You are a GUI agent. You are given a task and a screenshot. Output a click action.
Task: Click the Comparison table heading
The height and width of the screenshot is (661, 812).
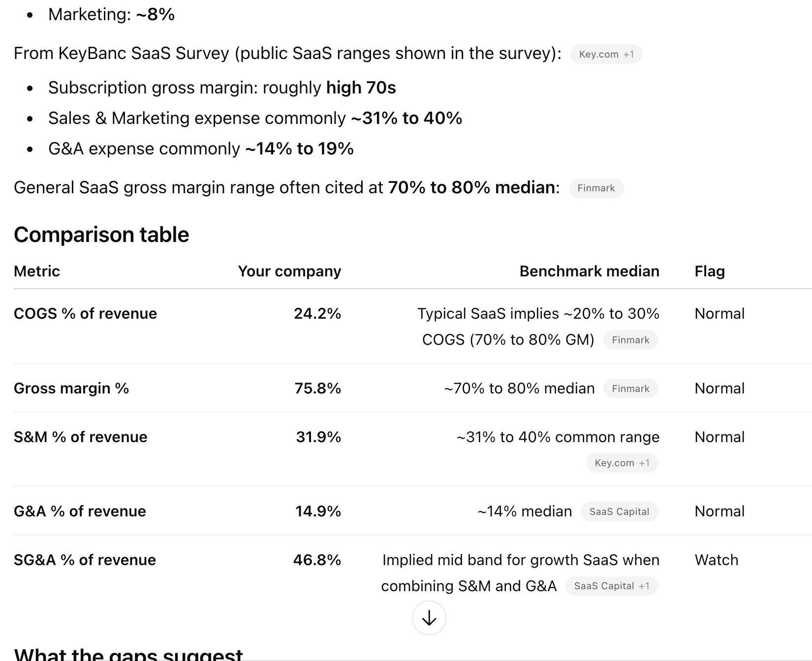tap(101, 235)
